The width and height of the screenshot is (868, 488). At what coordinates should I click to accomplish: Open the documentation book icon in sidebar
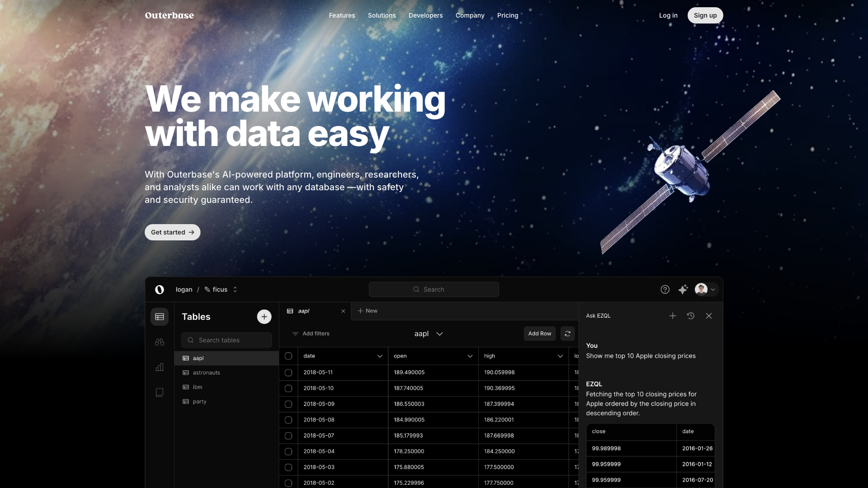(160, 393)
